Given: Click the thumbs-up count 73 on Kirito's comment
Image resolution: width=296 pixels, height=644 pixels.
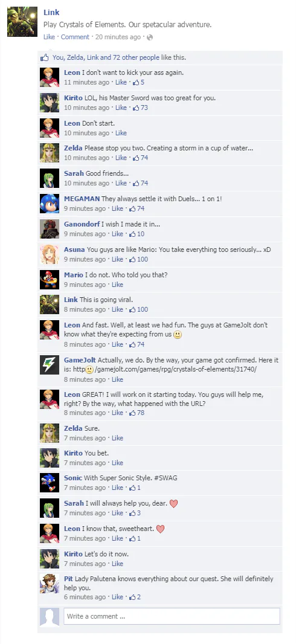Looking at the screenshot, I should point(140,108).
